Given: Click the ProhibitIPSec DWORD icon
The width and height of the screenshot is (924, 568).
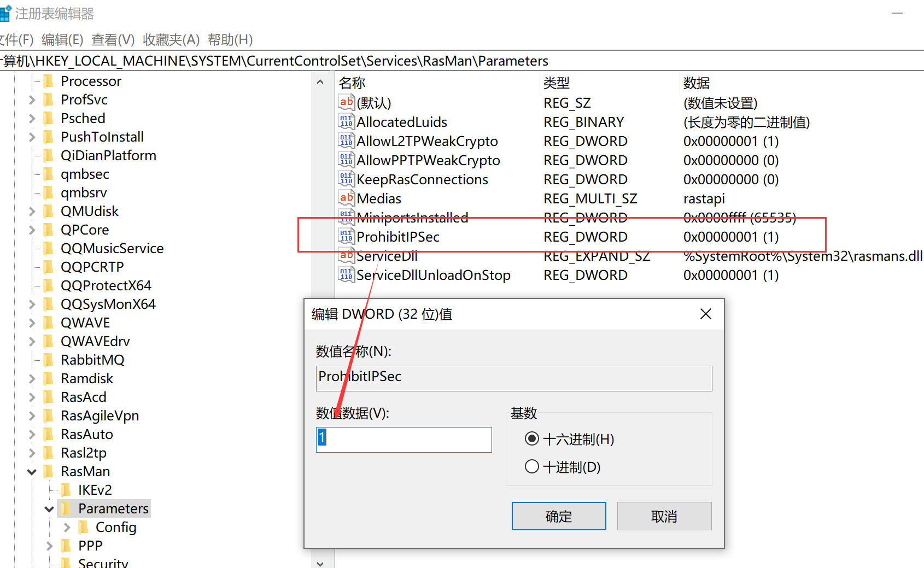Looking at the screenshot, I should coord(346,236).
